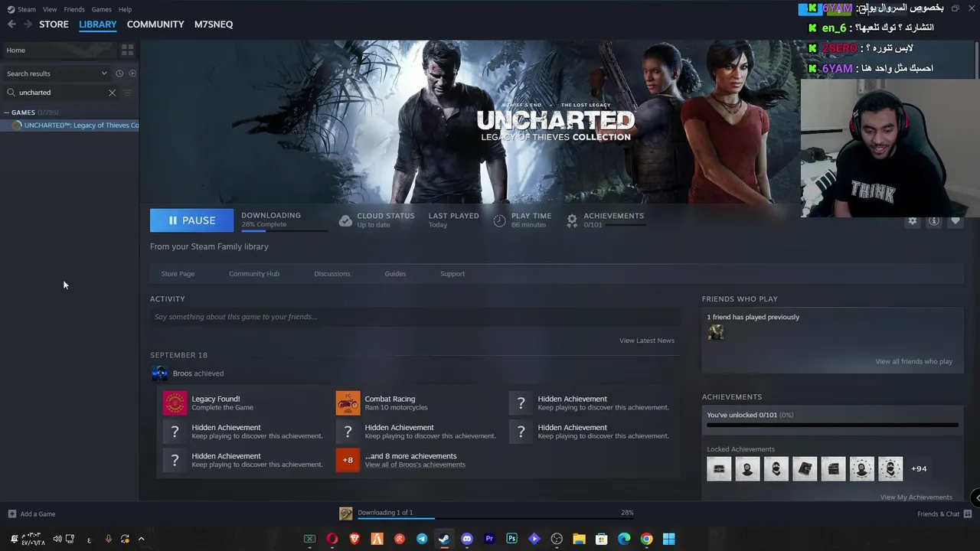Click the Add a Game plus icon
This screenshot has width=980, height=551.
coord(11,514)
